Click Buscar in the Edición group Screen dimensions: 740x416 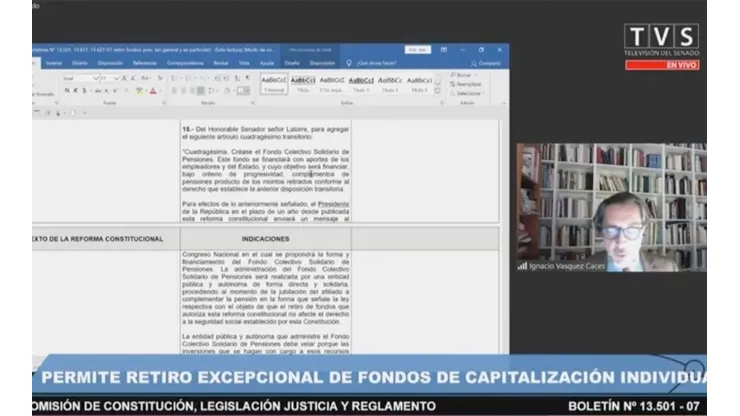coord(463,75)
